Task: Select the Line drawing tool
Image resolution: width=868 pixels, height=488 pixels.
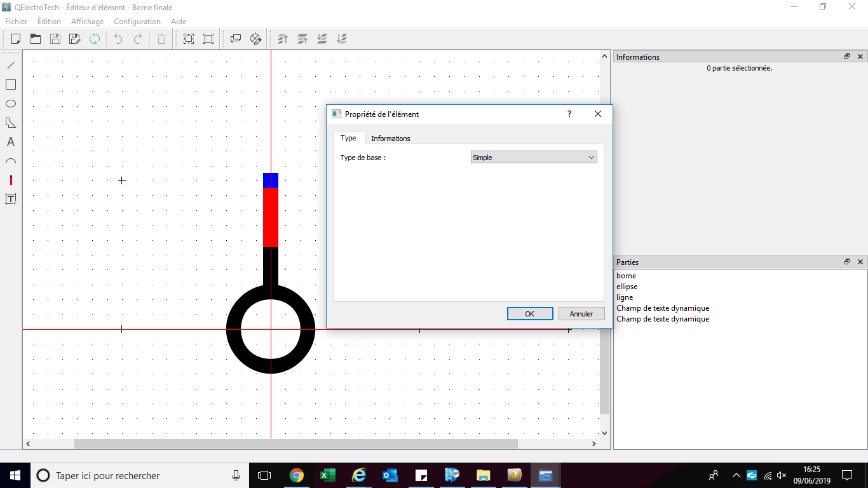Action: coord(11,65)
